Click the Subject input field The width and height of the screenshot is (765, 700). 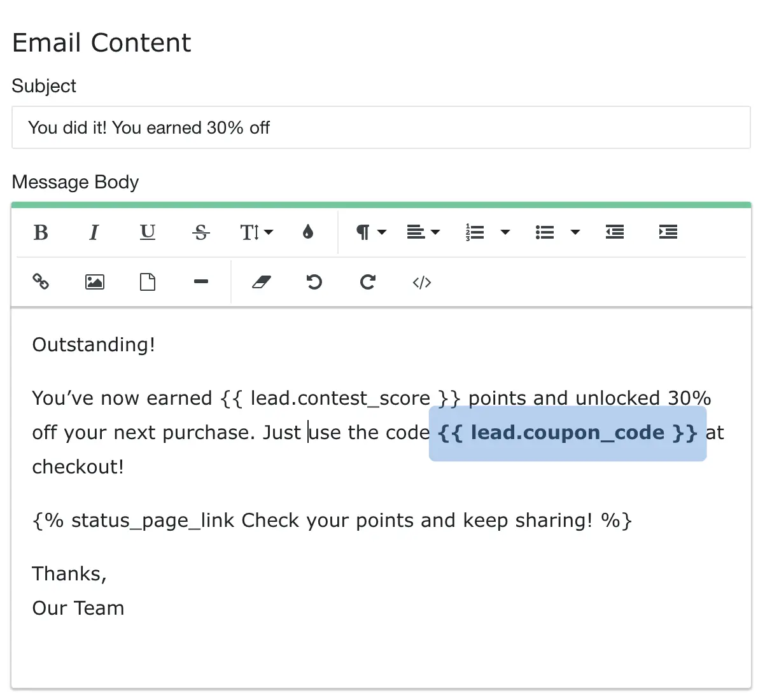[381, 128]
